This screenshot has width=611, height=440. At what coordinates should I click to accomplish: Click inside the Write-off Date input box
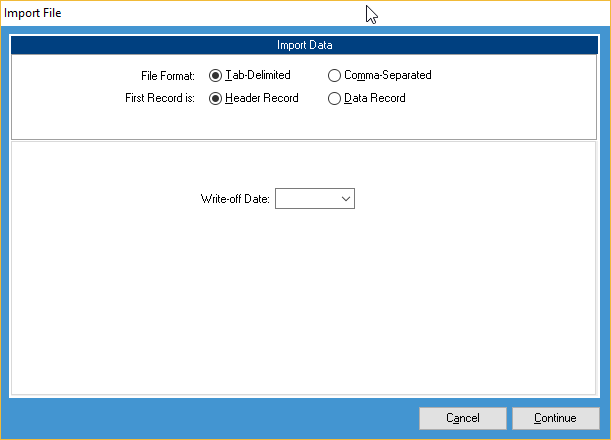[x=306, y=199]
